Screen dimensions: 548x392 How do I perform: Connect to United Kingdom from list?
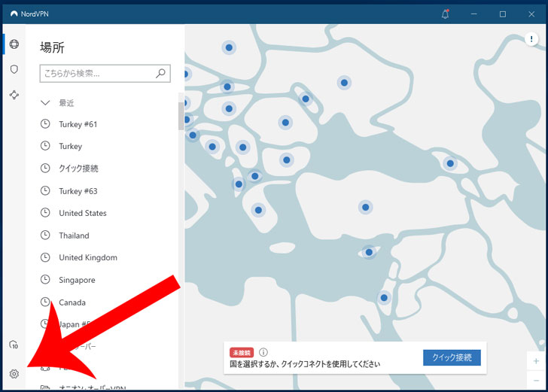point(88,257)
